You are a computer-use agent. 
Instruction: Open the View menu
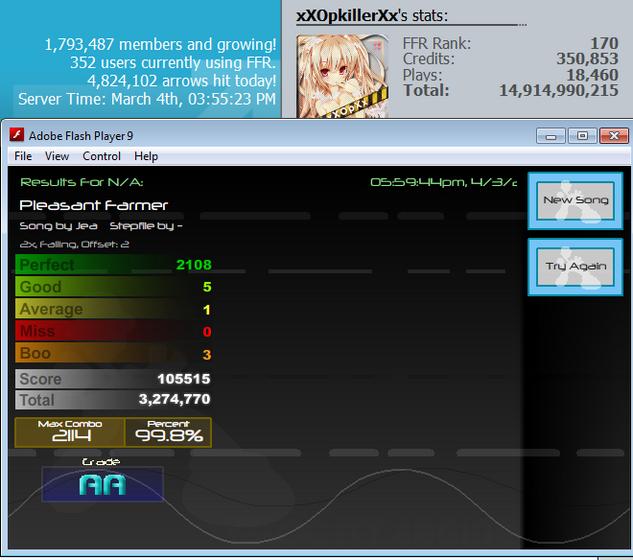point(57,156)
